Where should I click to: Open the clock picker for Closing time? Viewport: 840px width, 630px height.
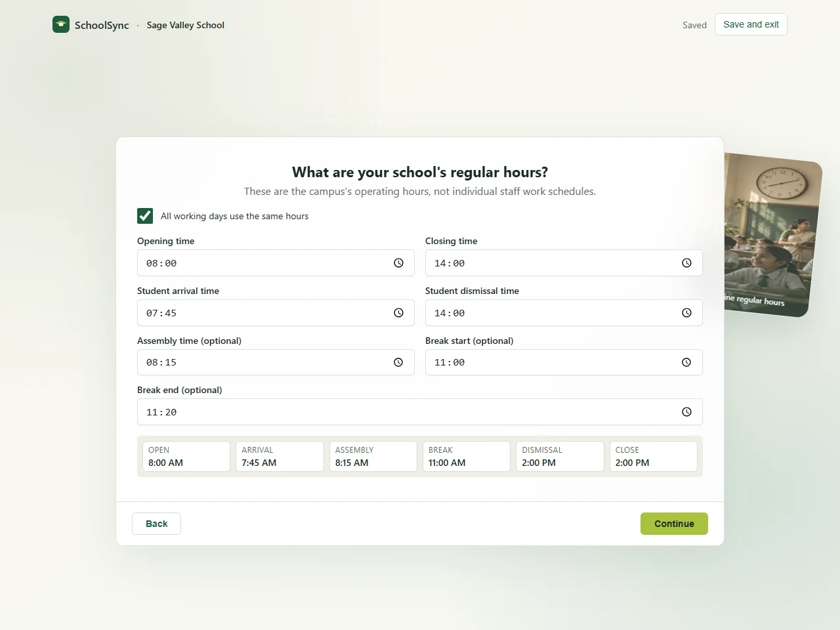[x=686, y=263]
